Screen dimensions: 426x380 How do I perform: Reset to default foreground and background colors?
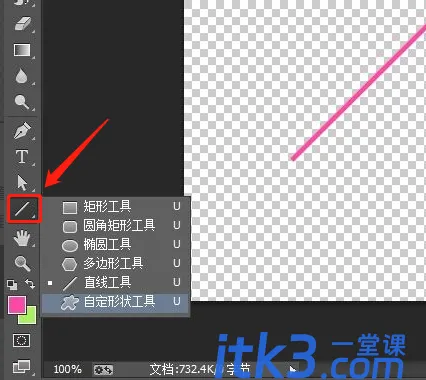tap(12, 284)
